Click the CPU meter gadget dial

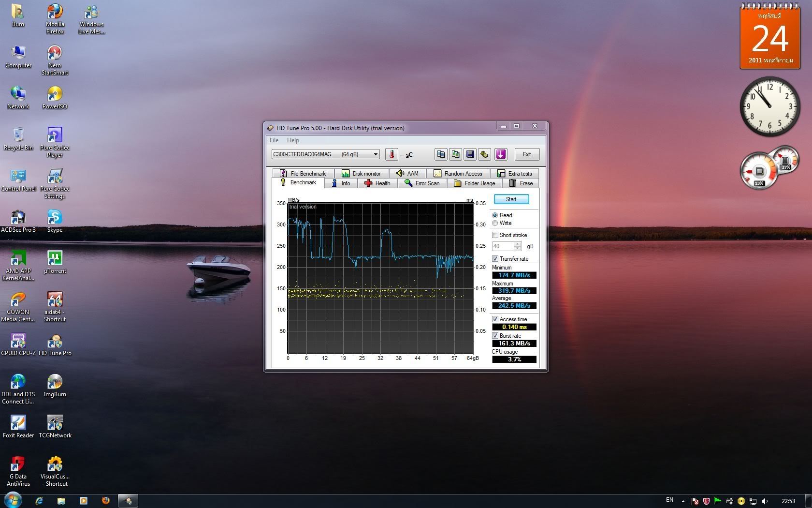point(759,171)
